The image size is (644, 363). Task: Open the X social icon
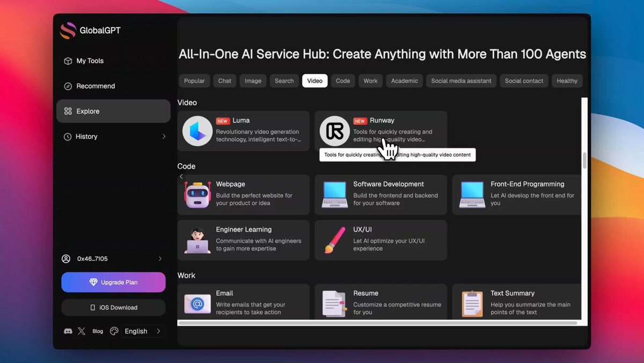click(82, 331)
